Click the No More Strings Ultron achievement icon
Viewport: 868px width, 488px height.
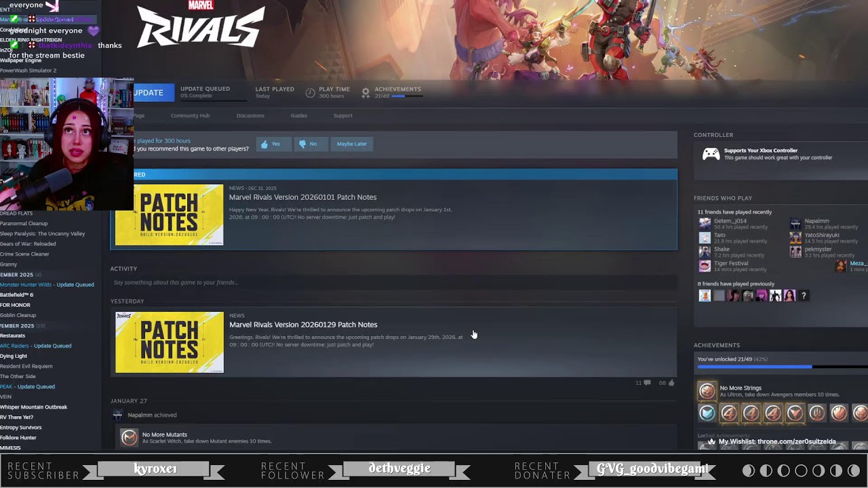707,390
